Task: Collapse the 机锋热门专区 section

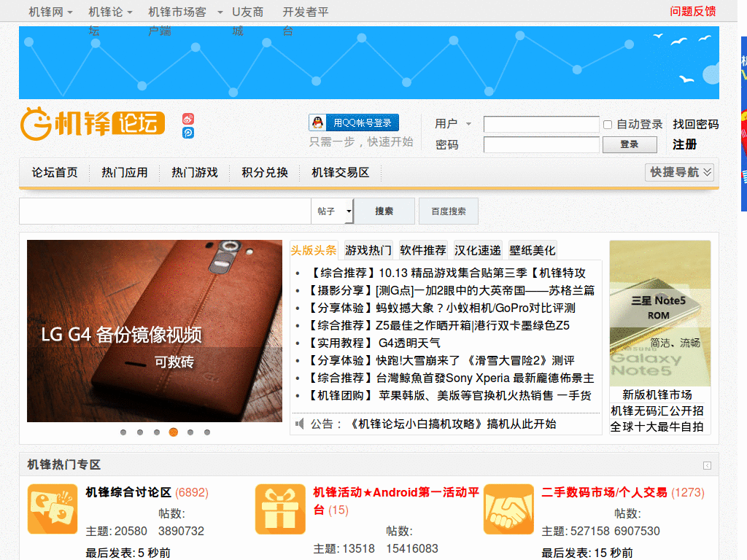Action: point(707,465)
